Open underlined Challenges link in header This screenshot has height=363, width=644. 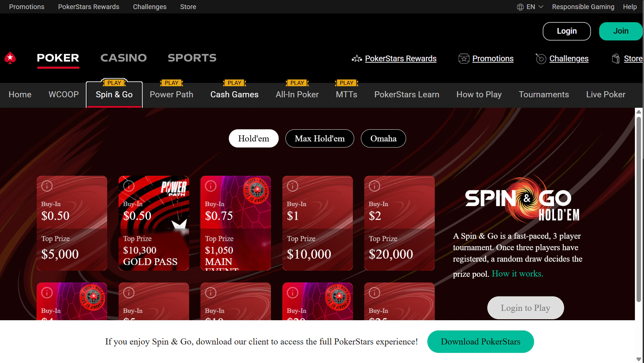[x=569, y=59]
